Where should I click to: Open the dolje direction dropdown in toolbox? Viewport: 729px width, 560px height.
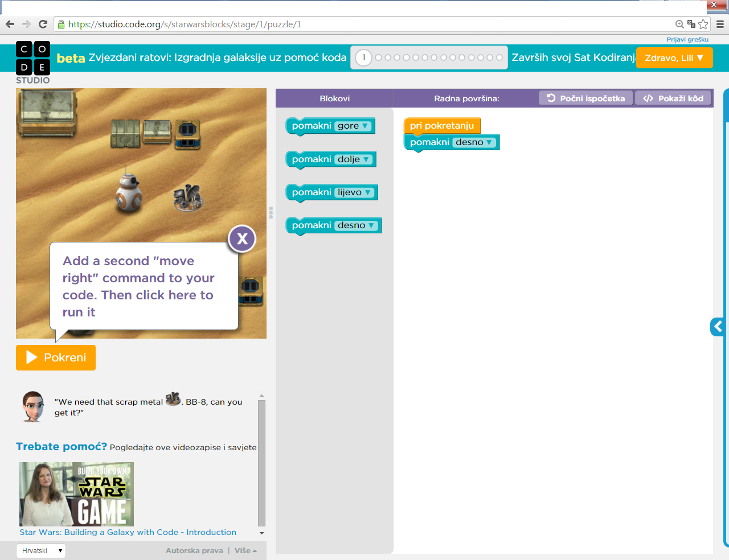pyautogui.click(x=354, y=159)
